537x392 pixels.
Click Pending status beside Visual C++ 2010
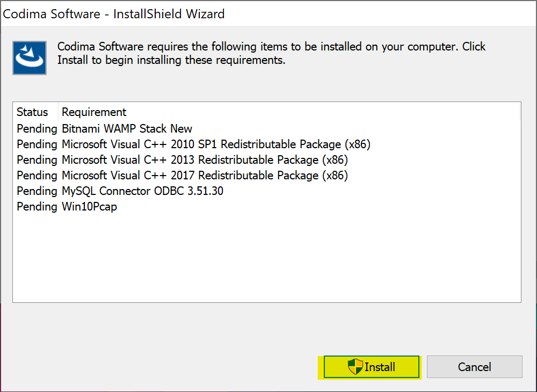tap(37, 144)
